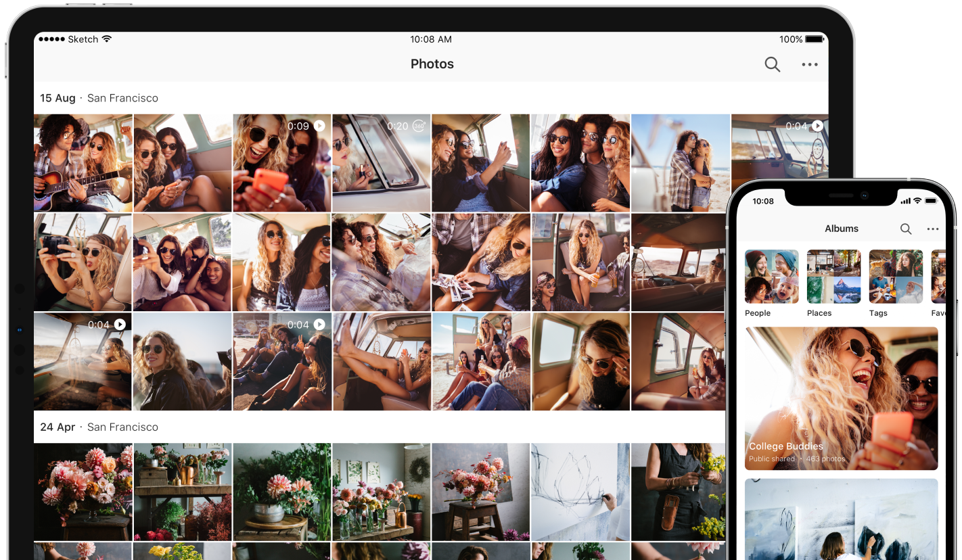
Task: Open the People album category
Action: (x=771, y=277)
